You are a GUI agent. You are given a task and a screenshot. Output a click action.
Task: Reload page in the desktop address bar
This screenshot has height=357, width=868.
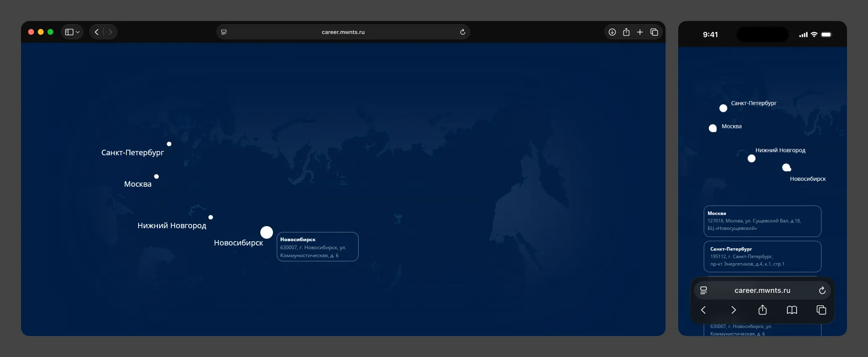click(462, 32)
